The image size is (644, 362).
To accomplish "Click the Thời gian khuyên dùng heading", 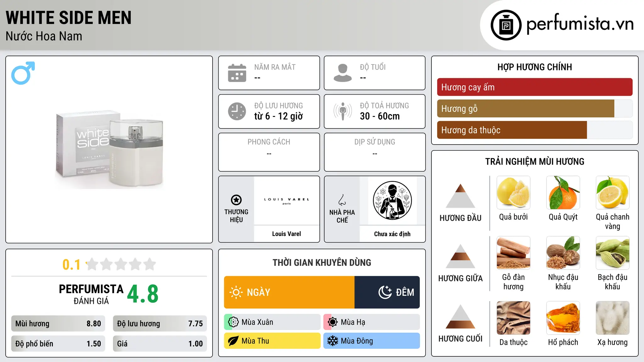I will click(322, 262).
